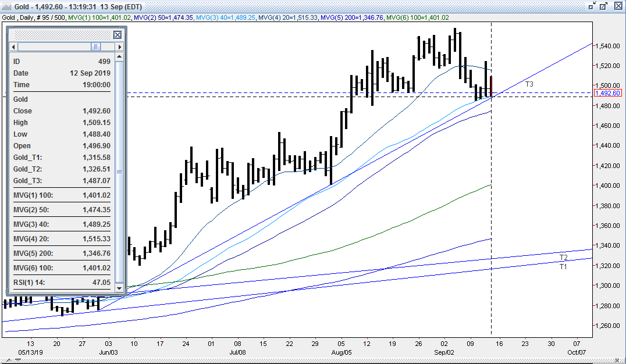Click the Aug/05 date axis label

tap(342, 352)
